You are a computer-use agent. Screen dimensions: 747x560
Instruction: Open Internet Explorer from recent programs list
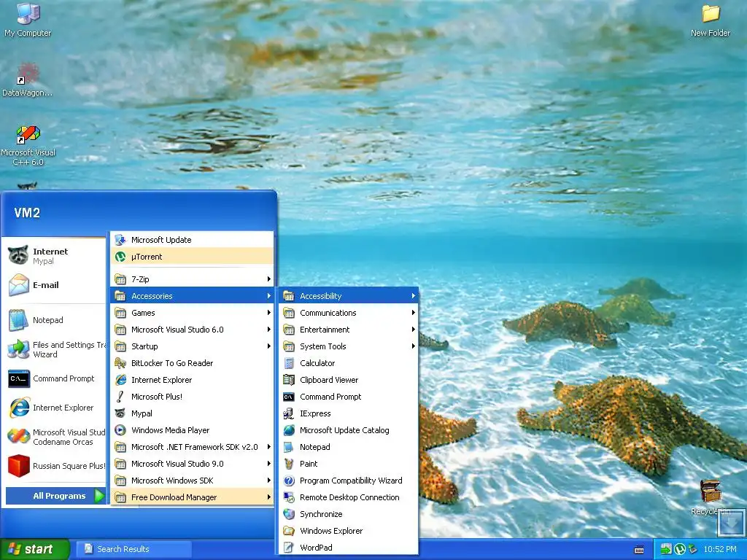tap(54, 408)
